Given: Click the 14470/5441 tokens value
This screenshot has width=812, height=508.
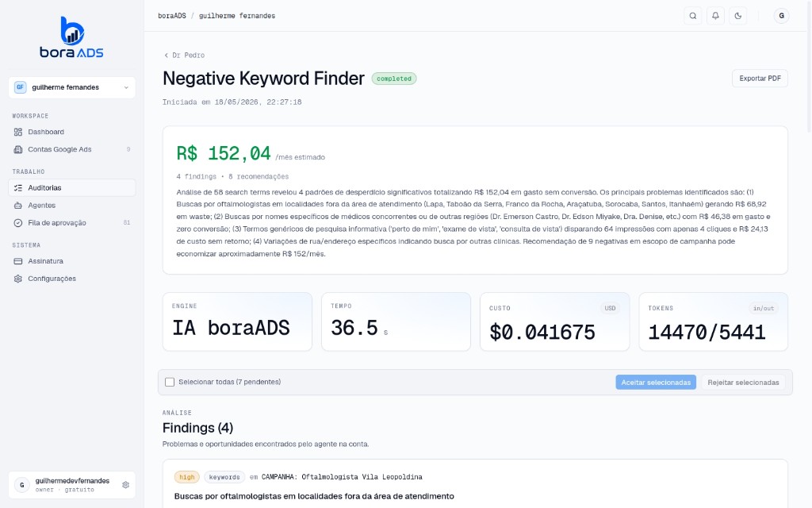Looking at the screenshot, I should pos(707,333).
